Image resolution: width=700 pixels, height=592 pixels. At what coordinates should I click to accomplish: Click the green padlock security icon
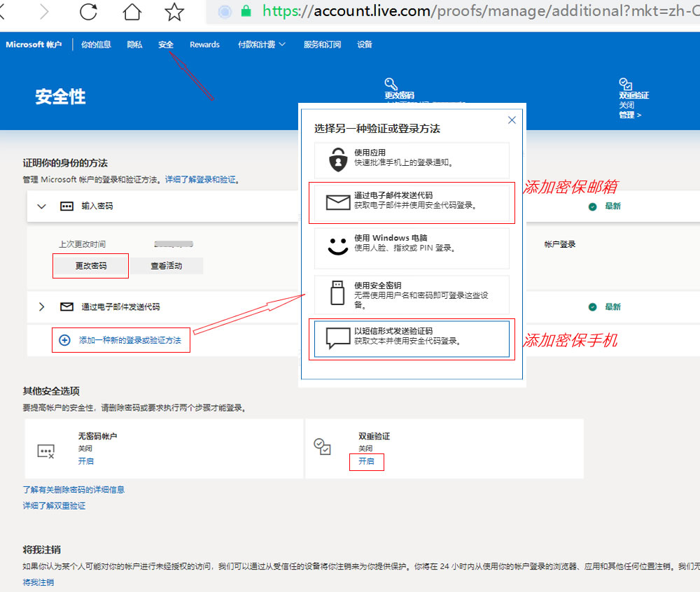click(x=246, y=11)
